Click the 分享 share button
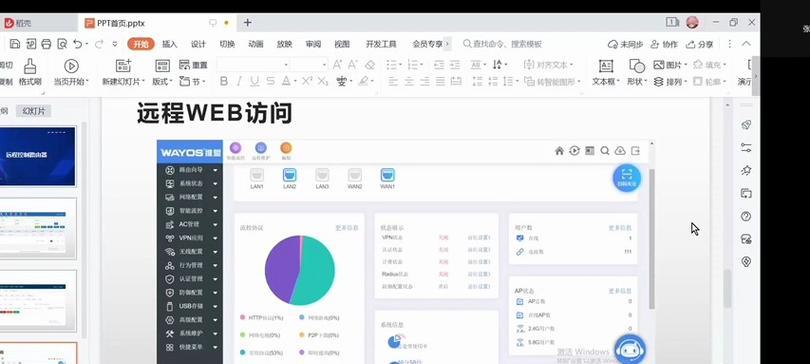 click(699, 44)
